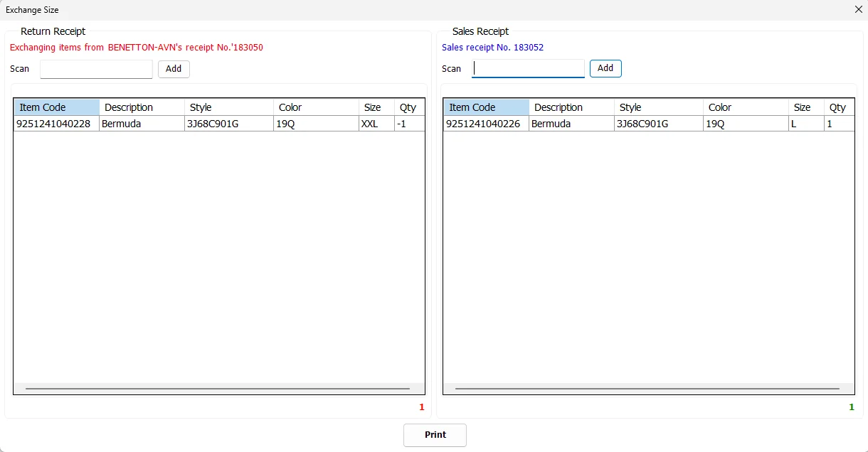Click Add in Sales Receipt panel

[605, 68]
